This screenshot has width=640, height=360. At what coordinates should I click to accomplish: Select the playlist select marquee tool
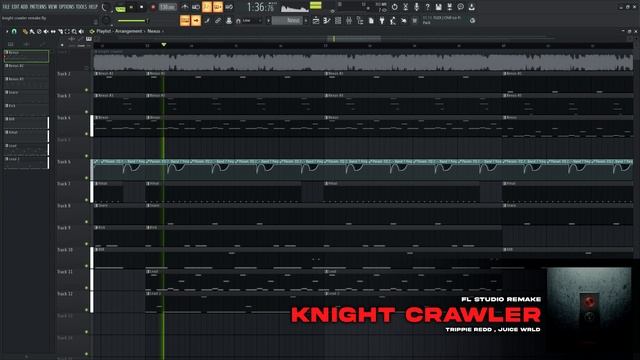67,31
